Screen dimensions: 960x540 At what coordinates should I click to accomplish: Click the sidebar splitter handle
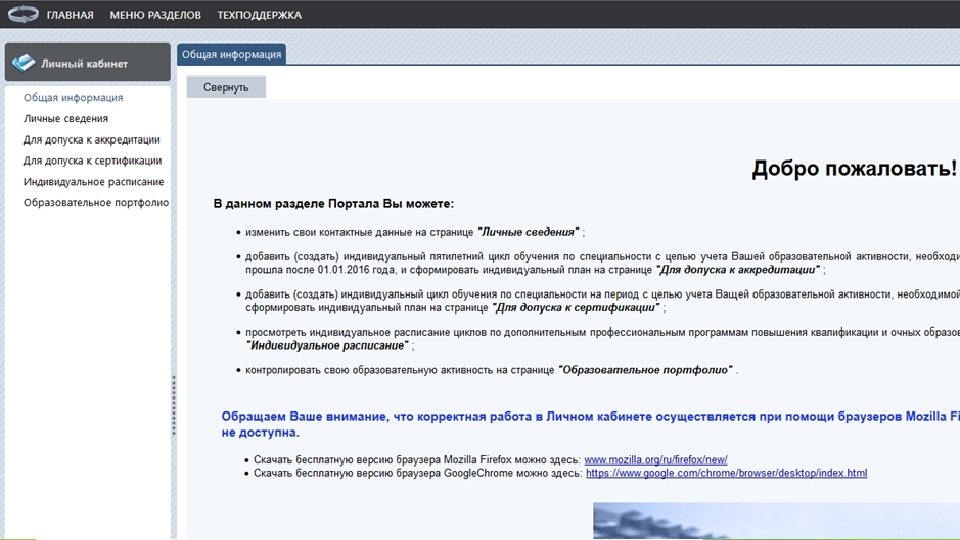[x=174, y=405]
